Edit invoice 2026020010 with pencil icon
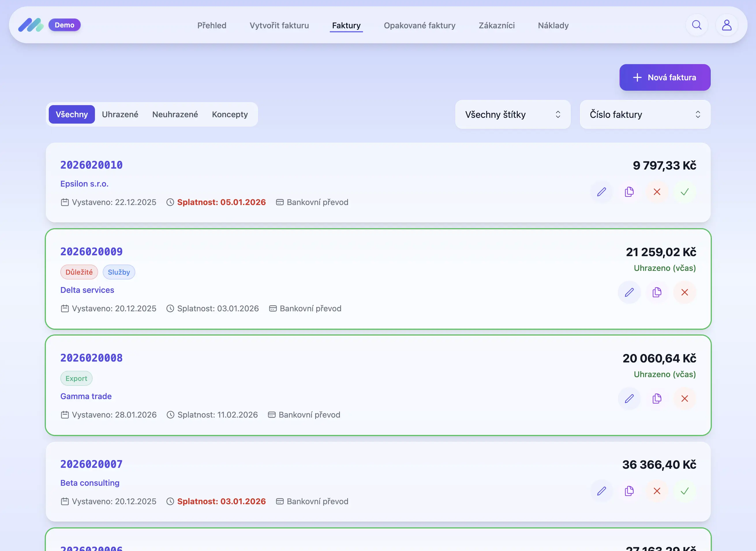 [x=601, y=192]
